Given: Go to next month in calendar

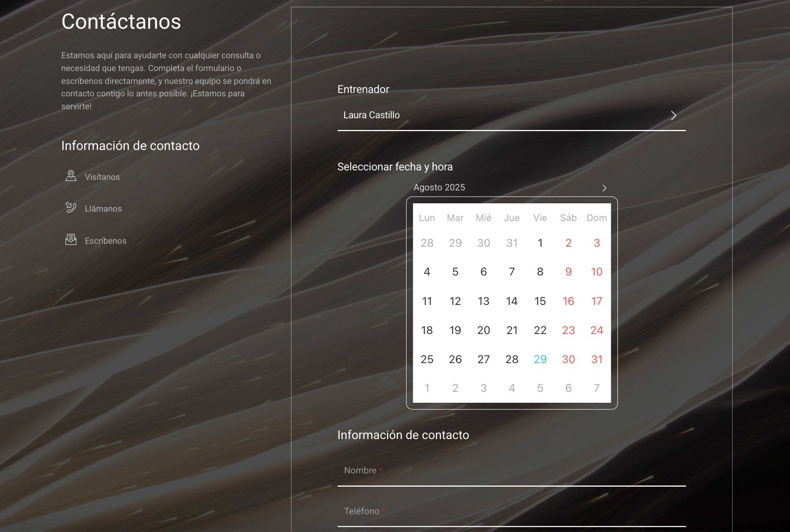Looking at the screenshot, I should [x=604, y=188].
